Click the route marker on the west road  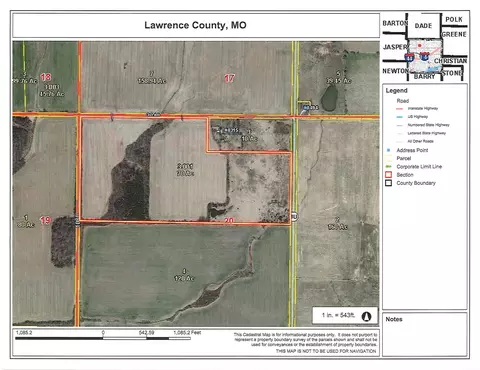pyautogui.click(x=77, y=221)
